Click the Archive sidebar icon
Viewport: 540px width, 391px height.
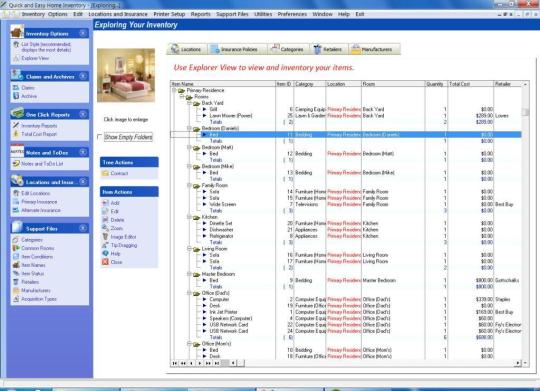[16, 96]
